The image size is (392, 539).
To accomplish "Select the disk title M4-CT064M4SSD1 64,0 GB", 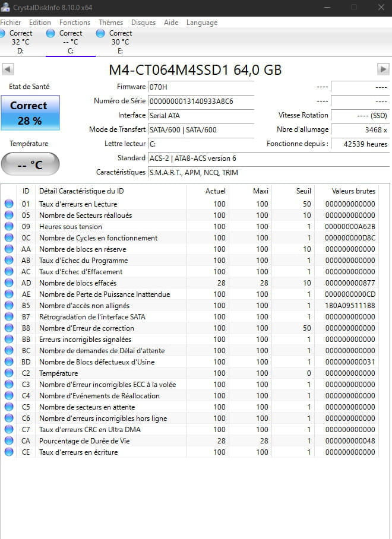I will click(195, 70).
